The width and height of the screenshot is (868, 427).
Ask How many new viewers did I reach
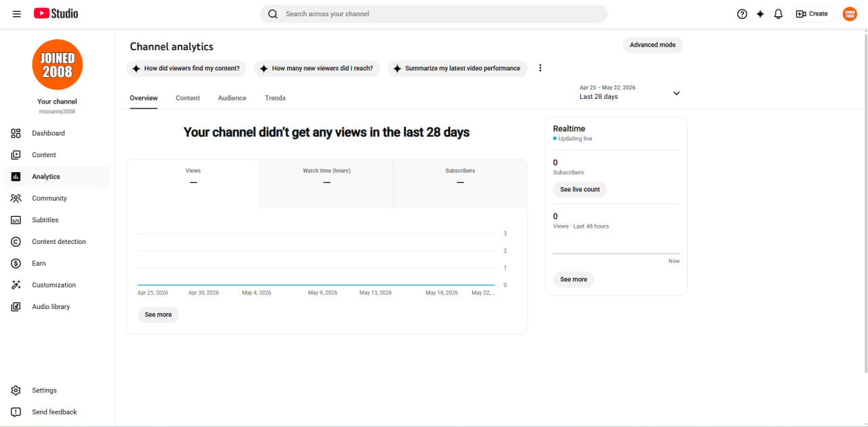[317, 68]
